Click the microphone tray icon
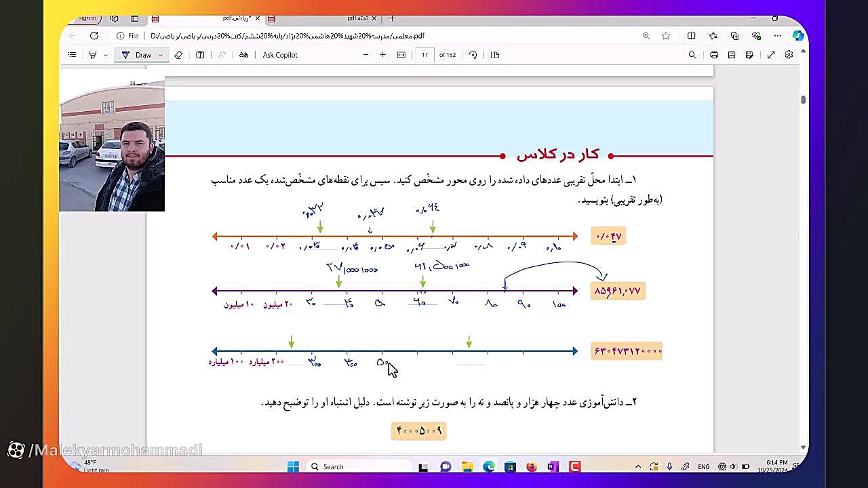 [x=669, y=466]
